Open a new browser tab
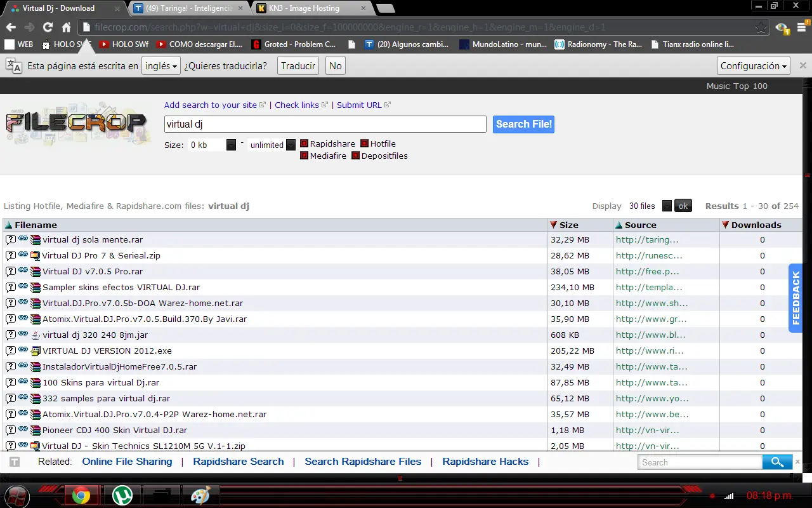 [386, 8]
